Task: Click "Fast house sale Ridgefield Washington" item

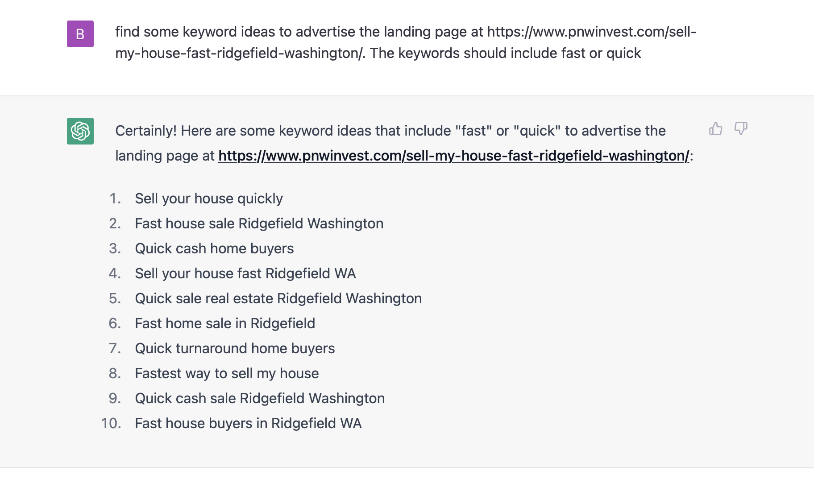Action: (259, 223)
